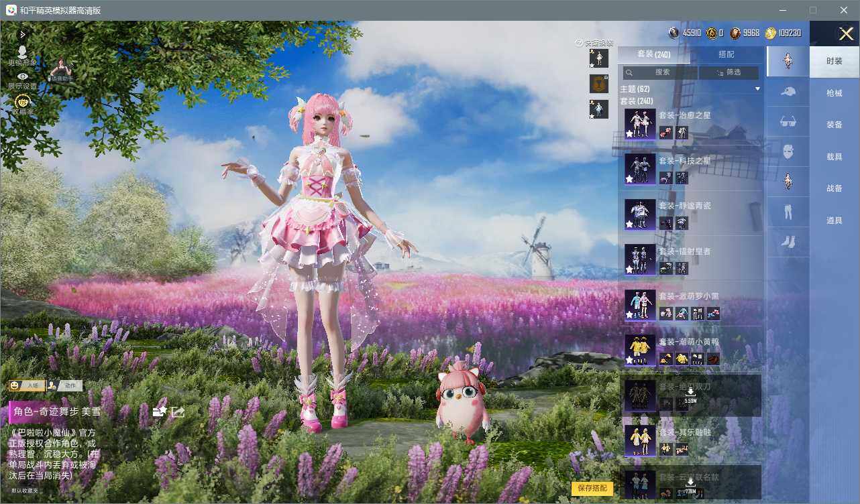Select the 套装-镭射皇者 outfit thumbnail
The height and width of the screenshot is (504, 860).
coord(640,259)
